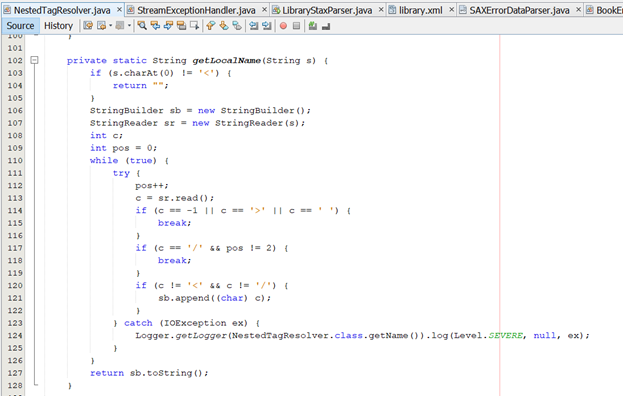Switch to the library.xml tab
This screenshot has height=396, width=623.
[x=420, y=10]
